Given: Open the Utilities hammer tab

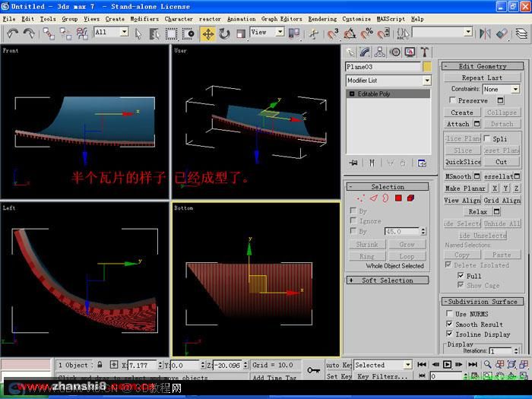Looking at the screenshot, I should pyautogui.click(x=424, y=52).
